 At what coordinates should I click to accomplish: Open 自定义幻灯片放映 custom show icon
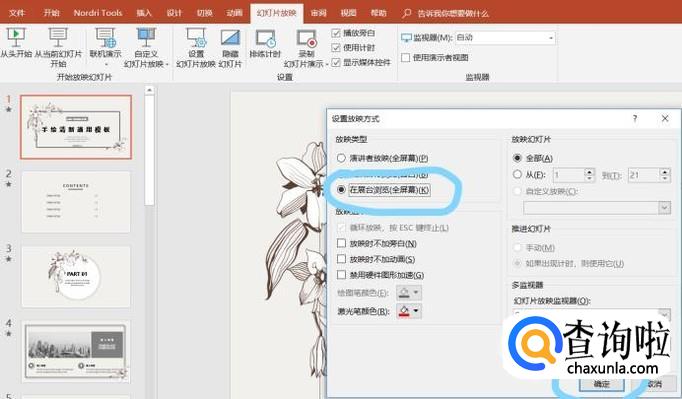tap(146, 38)
